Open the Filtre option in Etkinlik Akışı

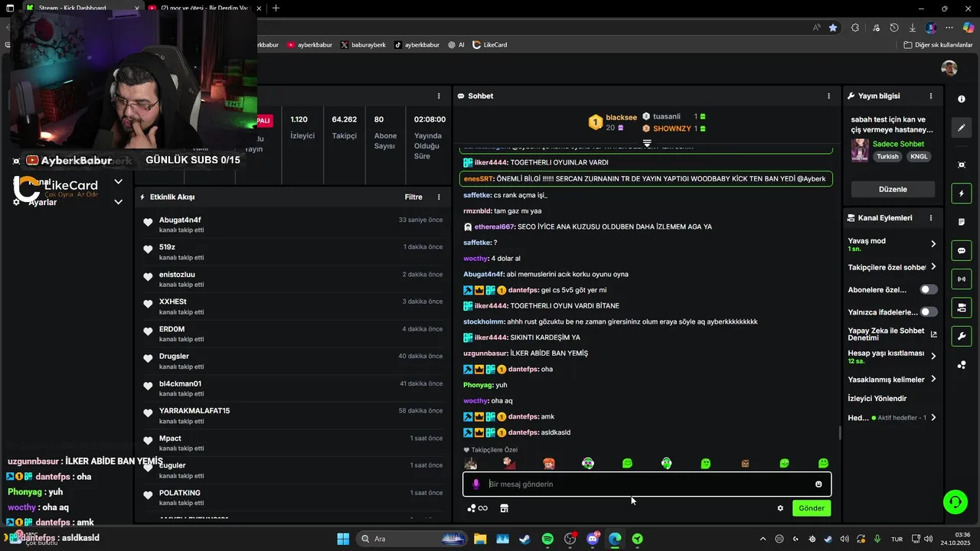[413, 197]
